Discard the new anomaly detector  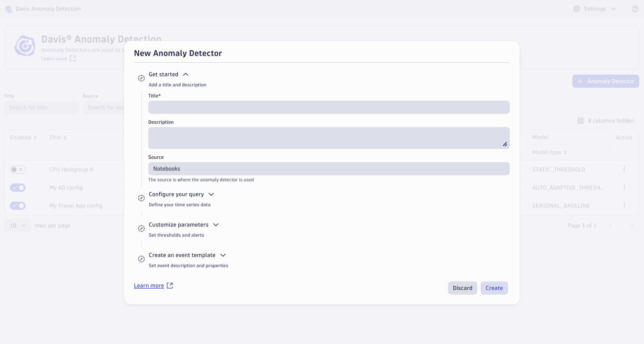462,288
